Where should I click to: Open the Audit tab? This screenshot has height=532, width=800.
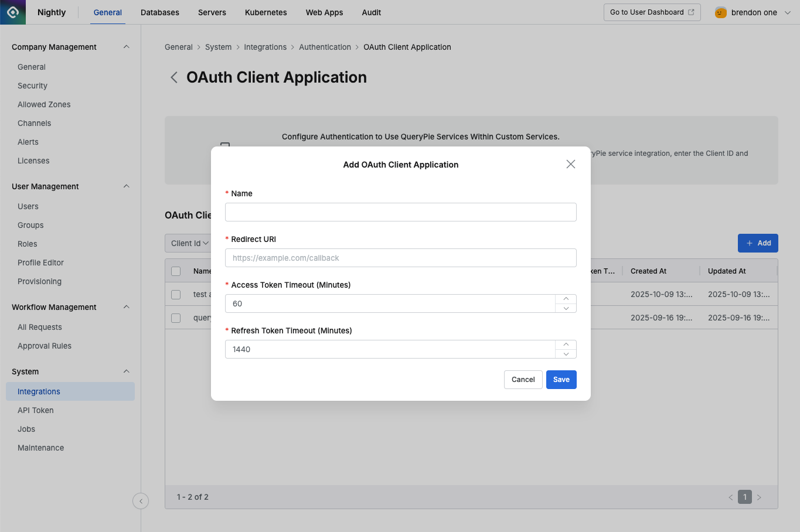point(371,12)
